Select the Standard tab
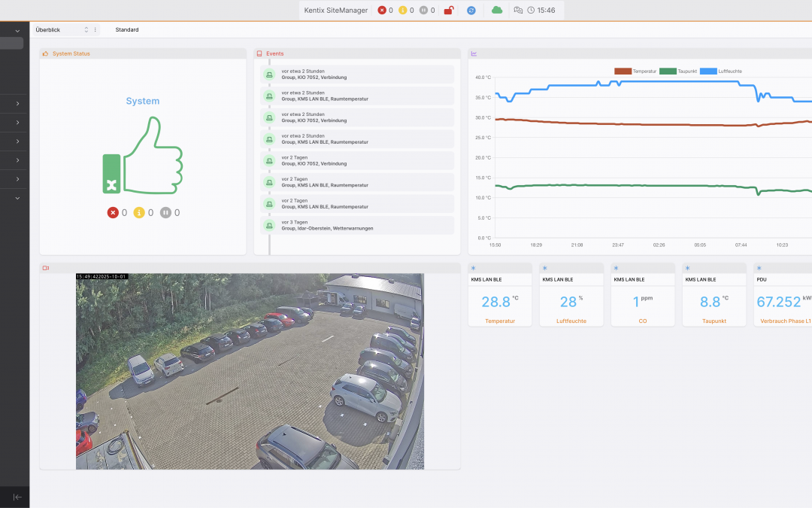 [x=127, y=29]
